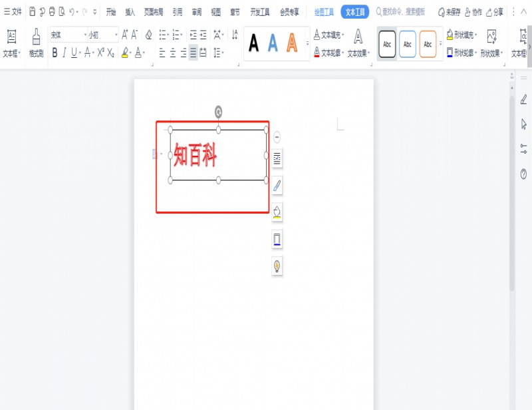532x410 pixels.
Task: Increase paragraph indent
Action: coord(203,35)
